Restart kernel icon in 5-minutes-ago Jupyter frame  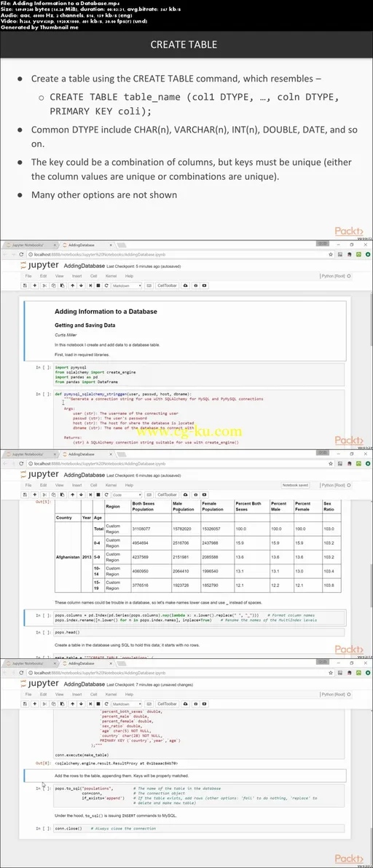tap(106, 285)
